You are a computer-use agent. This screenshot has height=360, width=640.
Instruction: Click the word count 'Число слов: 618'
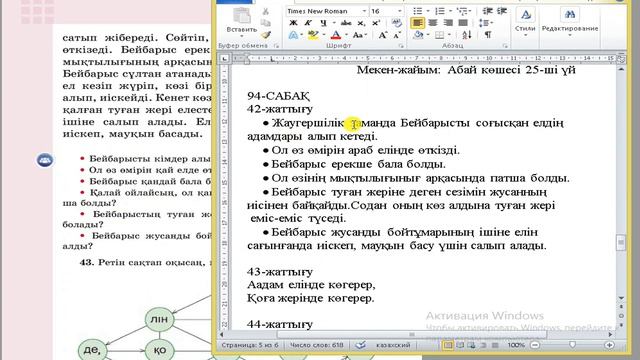tap(316, 345)
